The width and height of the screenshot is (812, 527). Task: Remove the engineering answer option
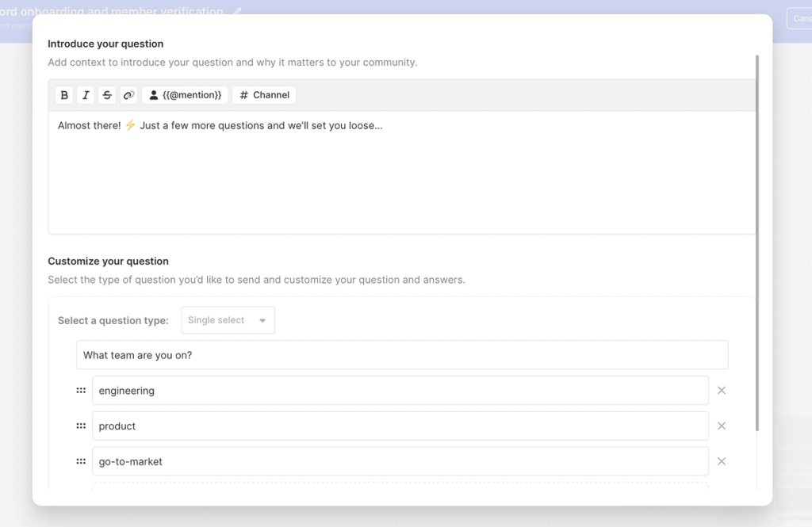coord(722,390)
